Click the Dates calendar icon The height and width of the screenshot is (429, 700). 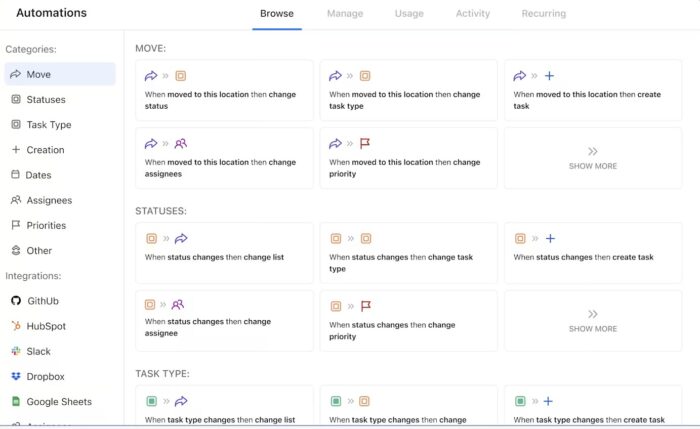point(16,175)
